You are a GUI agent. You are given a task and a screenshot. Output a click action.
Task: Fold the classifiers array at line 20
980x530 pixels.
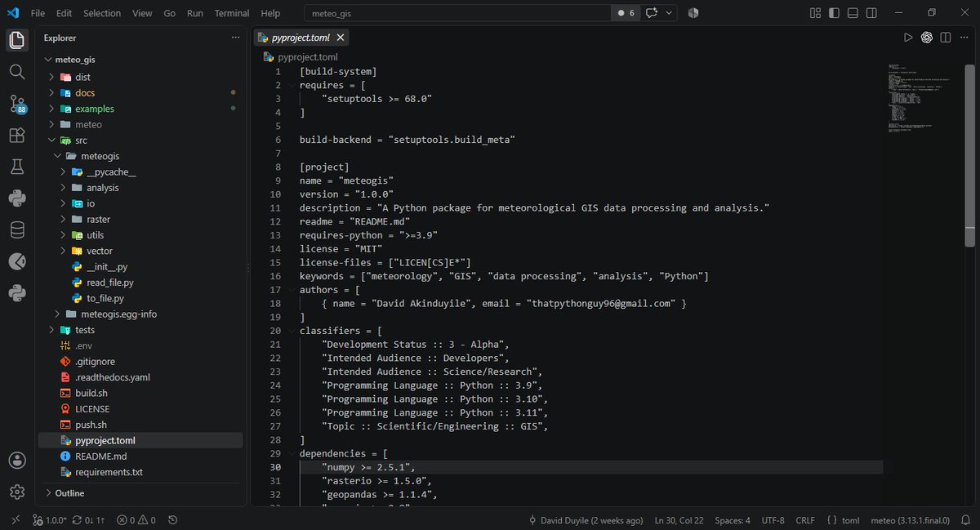pyautogui.click(x=291, y=331)
